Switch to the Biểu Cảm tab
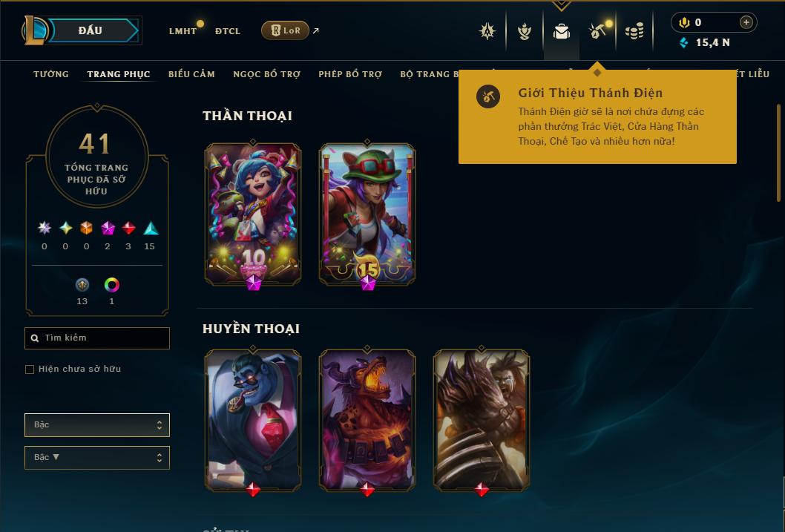 [x=191, y=74]
